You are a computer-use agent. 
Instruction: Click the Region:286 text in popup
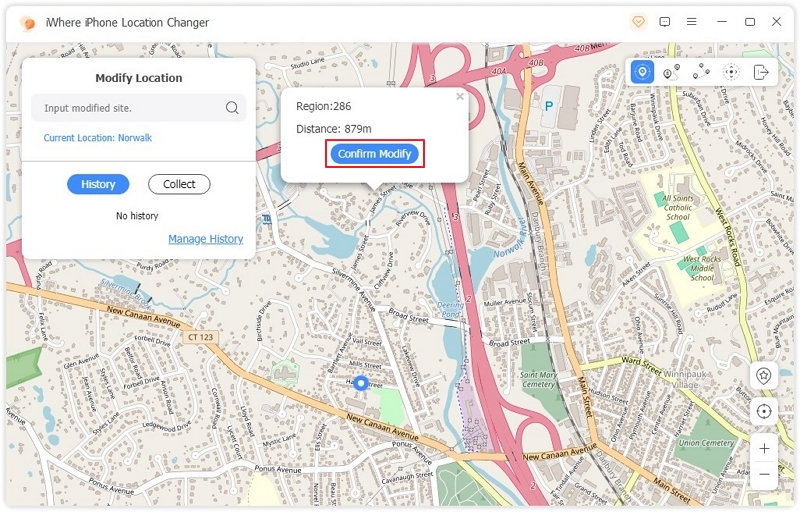point(323,106)
